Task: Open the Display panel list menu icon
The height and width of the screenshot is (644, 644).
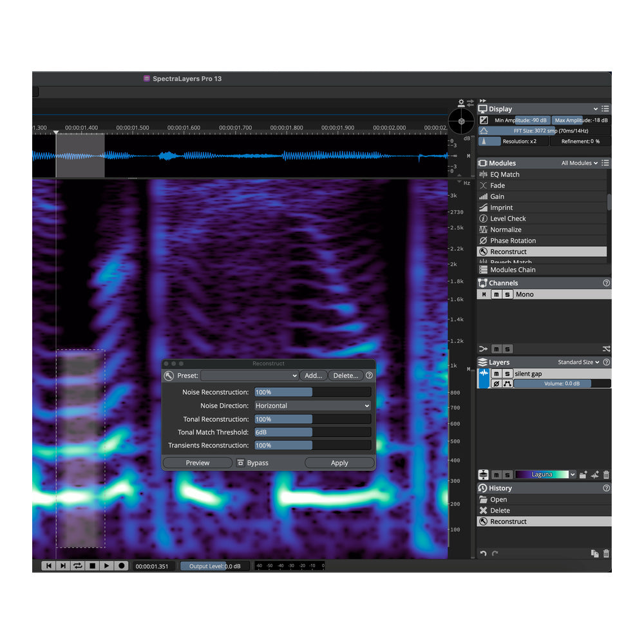Action: (605, 109)
